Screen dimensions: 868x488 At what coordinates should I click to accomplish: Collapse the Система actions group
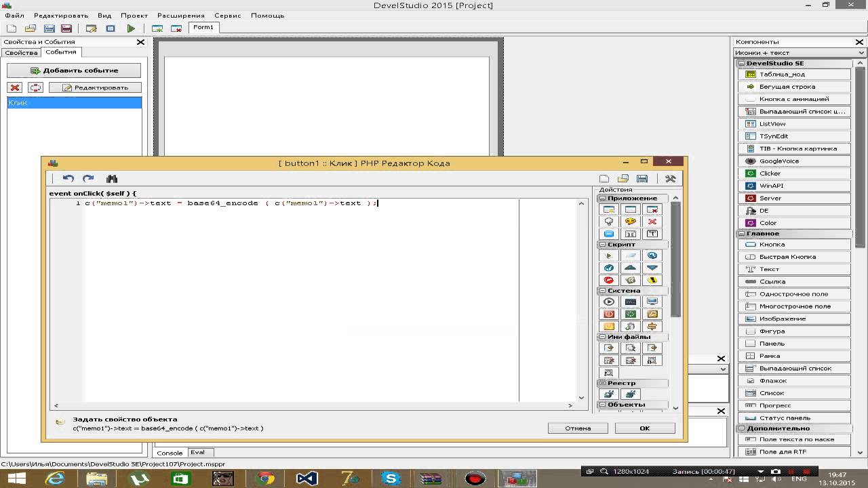(x=602, y=291)
